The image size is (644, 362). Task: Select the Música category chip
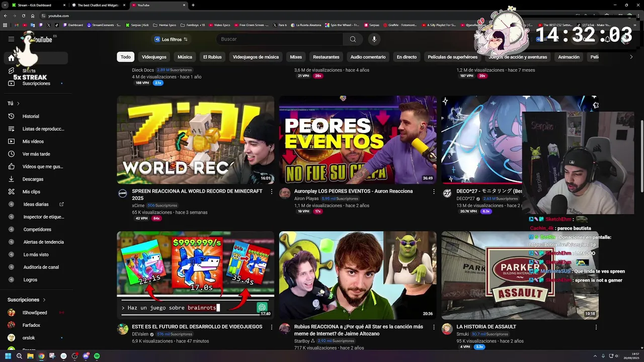click(185, 57)
